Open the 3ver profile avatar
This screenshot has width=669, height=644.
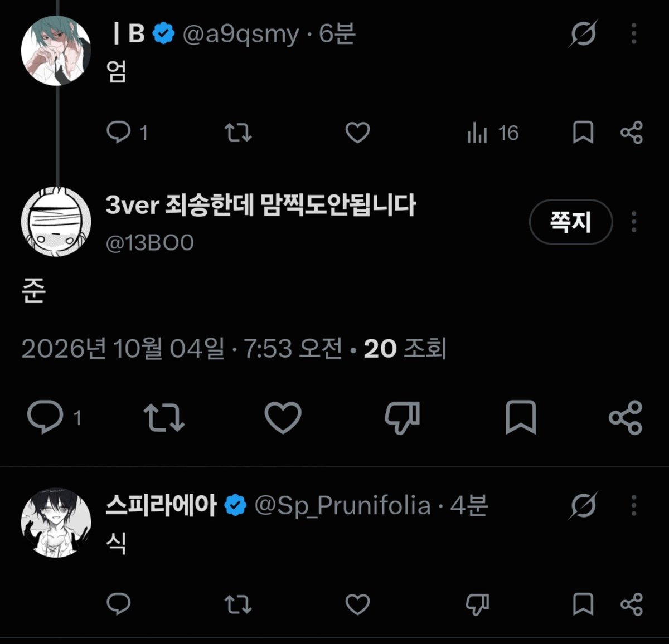(x=56, y=222)
